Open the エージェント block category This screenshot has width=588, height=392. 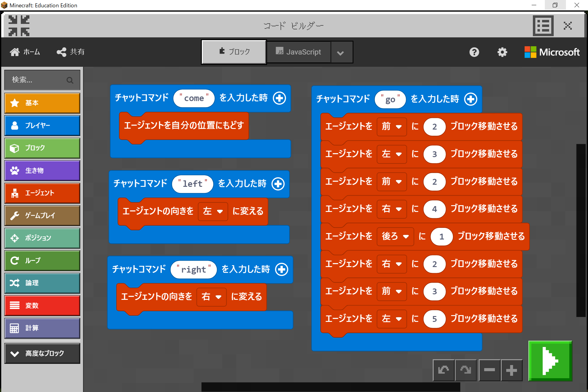[x=42, y=193]
